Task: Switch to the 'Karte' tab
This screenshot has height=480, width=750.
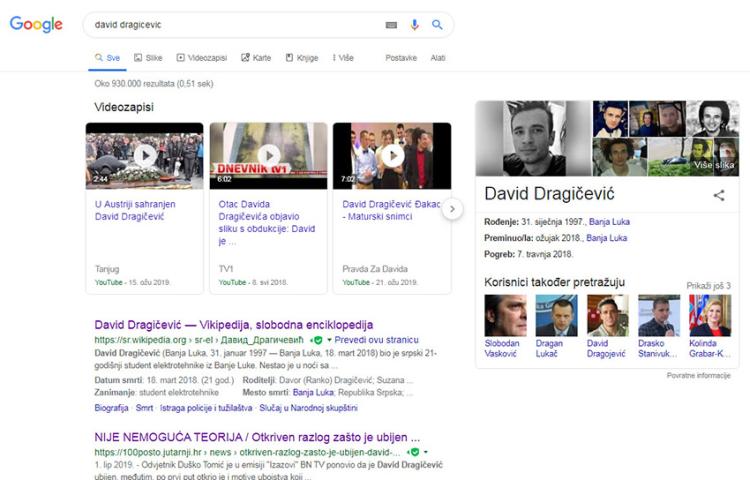Action: point(256,58)
